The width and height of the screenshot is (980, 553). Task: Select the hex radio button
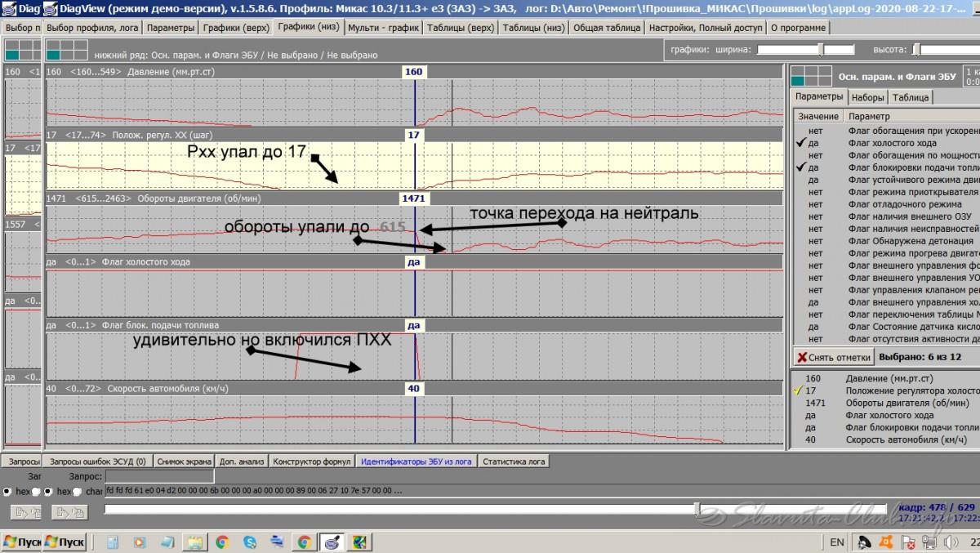point(48,492)
